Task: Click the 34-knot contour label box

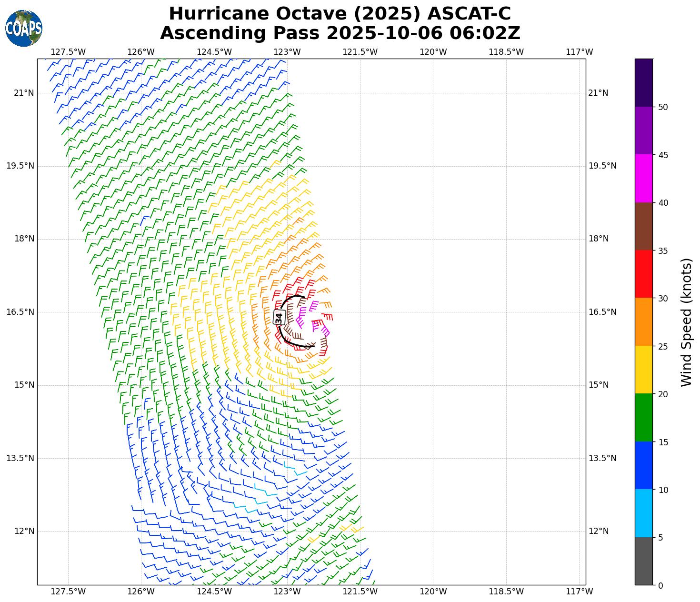Action: tap(279, 318)
